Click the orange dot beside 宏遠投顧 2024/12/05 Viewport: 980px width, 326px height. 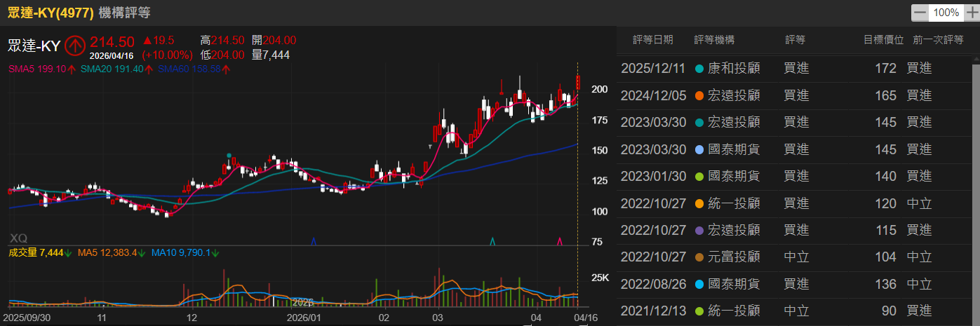click(699, 96)
